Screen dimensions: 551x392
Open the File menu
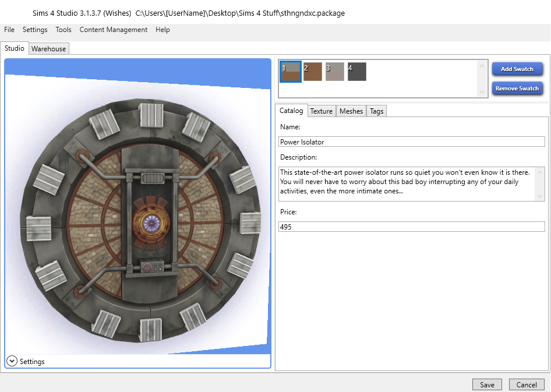tap(9, 30)
